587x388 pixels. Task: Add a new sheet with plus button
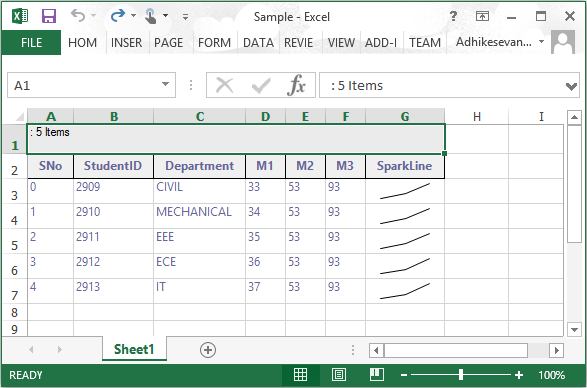208,350
